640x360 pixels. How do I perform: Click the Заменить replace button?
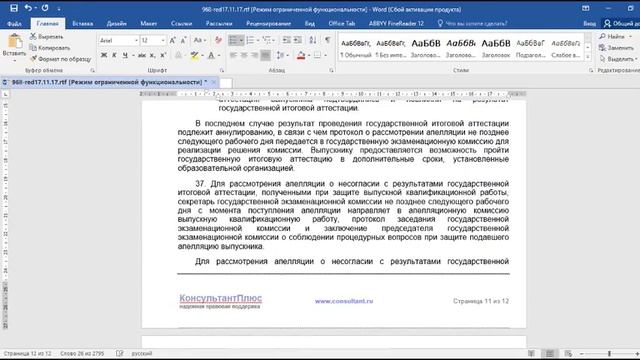(616, 48)
